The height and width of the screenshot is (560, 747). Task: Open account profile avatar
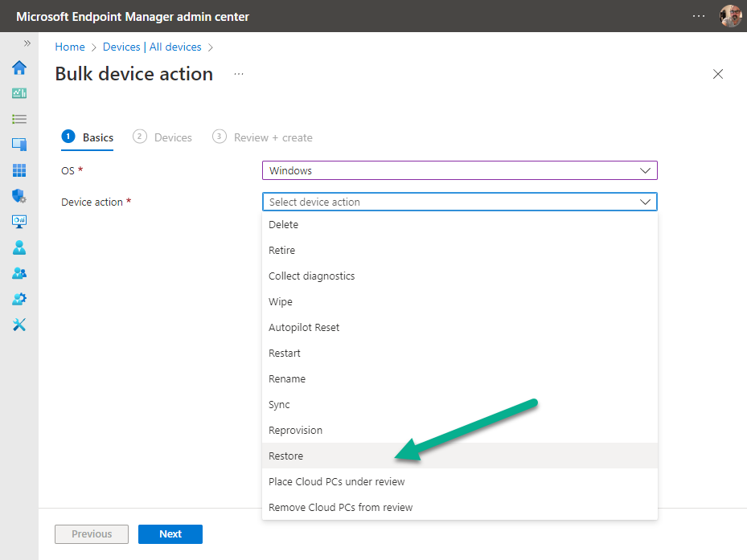point(730,16)
